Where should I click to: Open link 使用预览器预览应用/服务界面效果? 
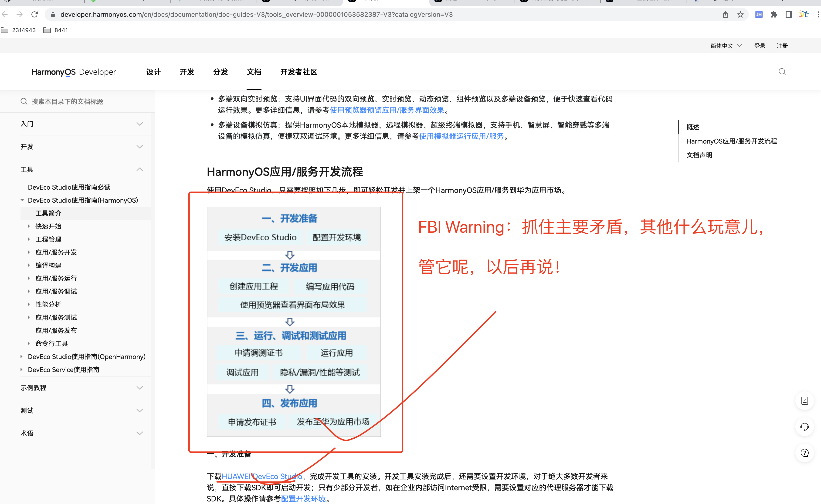[387, 110]
